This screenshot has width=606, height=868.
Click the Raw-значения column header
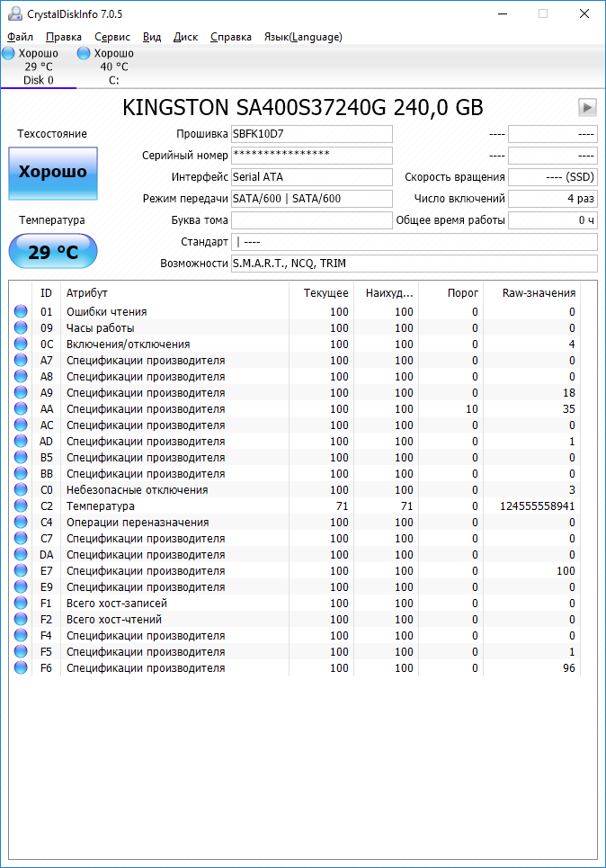[532, 293]
